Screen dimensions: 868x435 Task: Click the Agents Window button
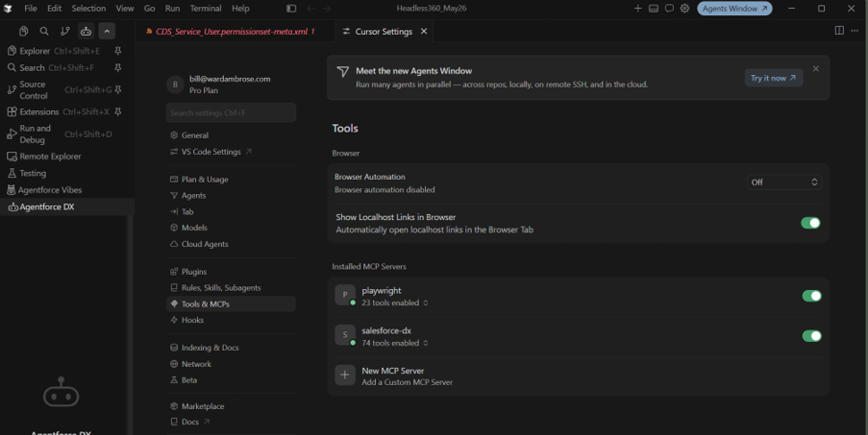pos(734,9)
